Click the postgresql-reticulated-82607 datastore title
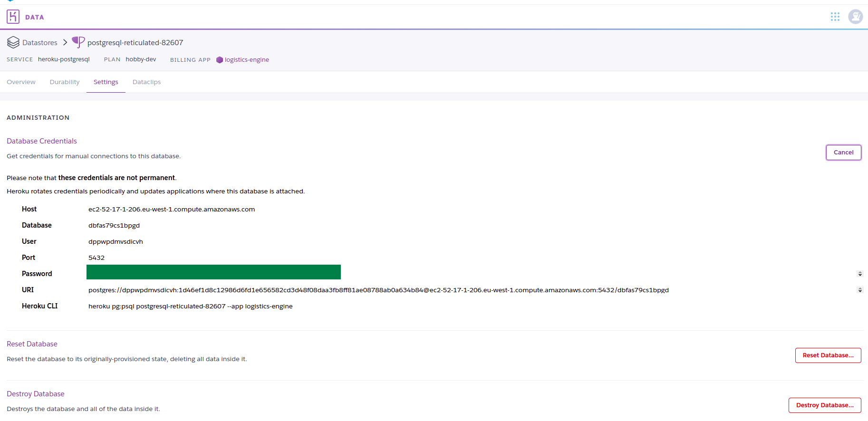The image size is (868, 421). (135, 43)
